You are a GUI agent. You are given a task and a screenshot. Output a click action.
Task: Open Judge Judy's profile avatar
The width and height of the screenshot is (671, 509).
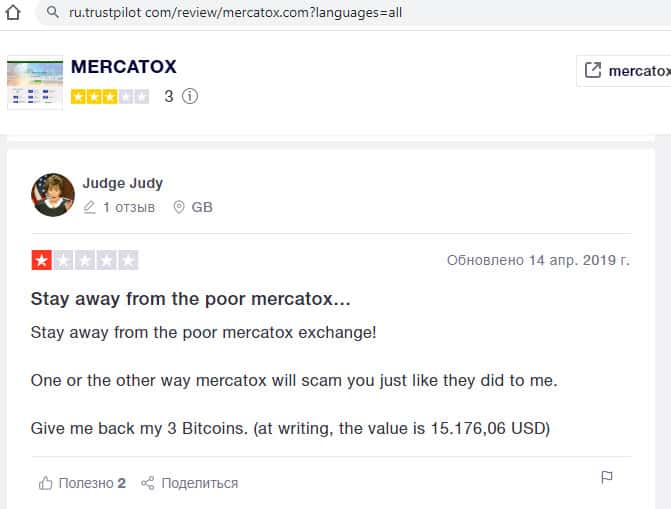coord(53,194)
